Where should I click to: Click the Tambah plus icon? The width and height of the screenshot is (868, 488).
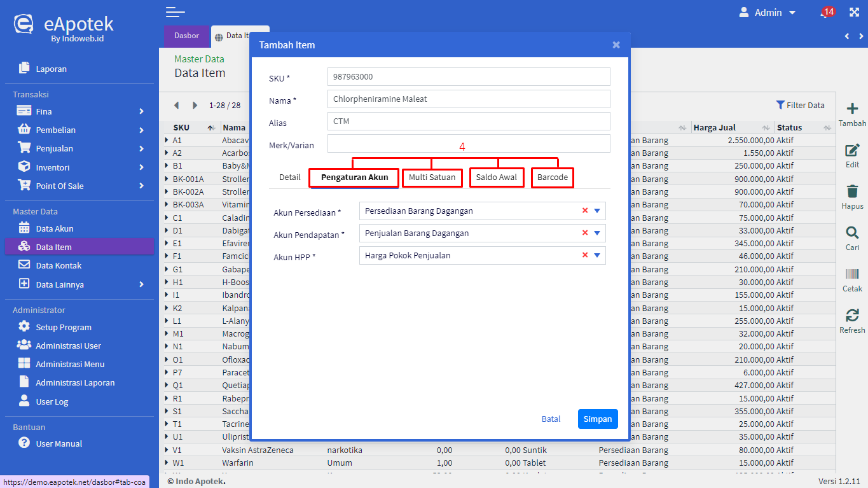click(x=852, y=109)
